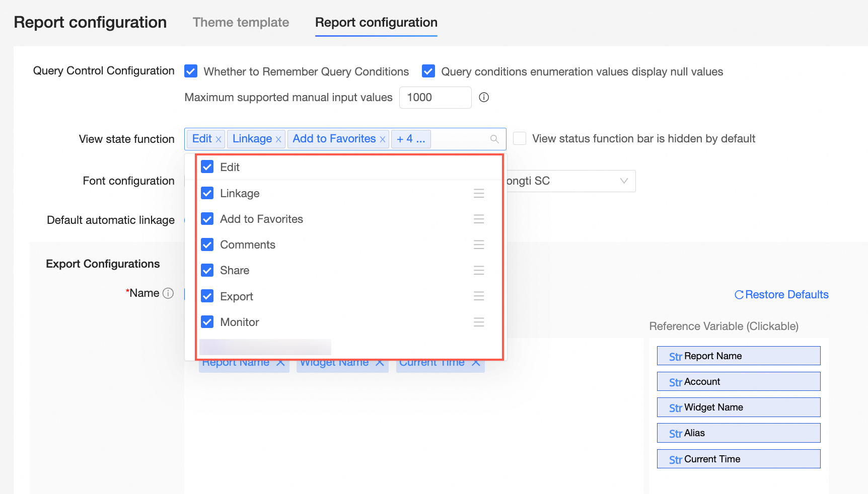Select the Report configuration tab
This screenshot has width=868, height=494.
click(x=376, y=23)
